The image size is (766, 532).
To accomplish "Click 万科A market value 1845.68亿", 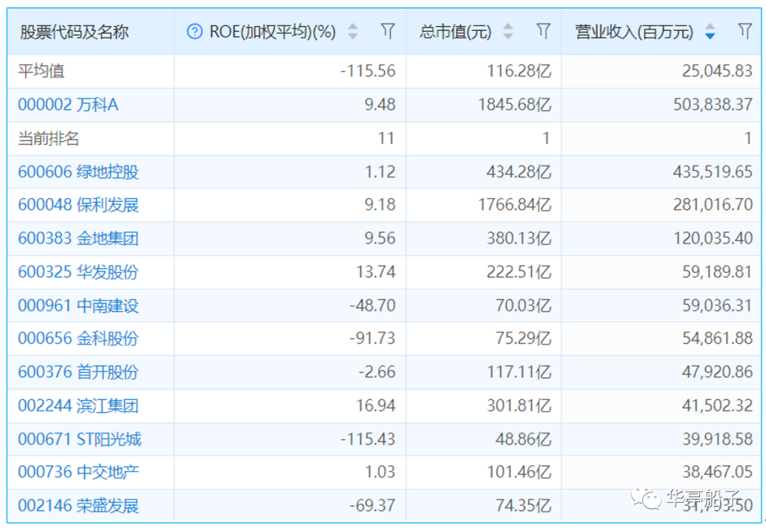I will tap(514, 104).
